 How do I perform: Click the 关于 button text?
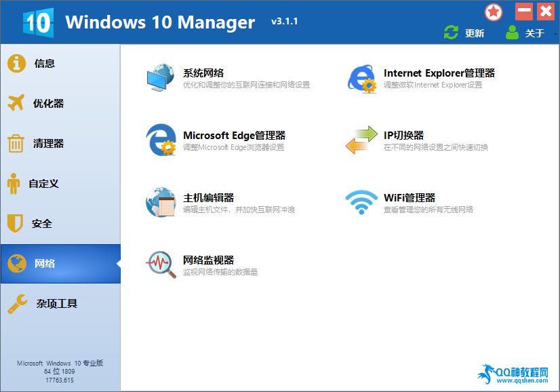tap(535, 33)
